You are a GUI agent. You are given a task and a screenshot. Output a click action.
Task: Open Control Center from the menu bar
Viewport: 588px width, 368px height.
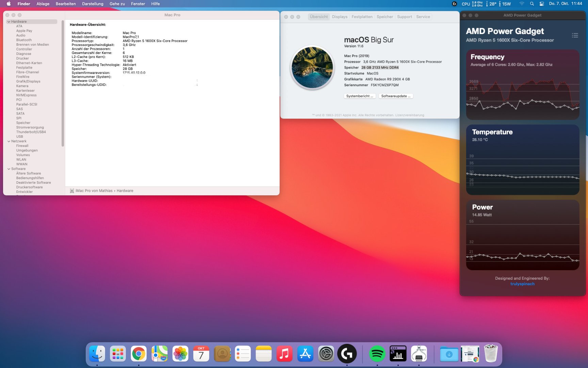pos(542,4)
